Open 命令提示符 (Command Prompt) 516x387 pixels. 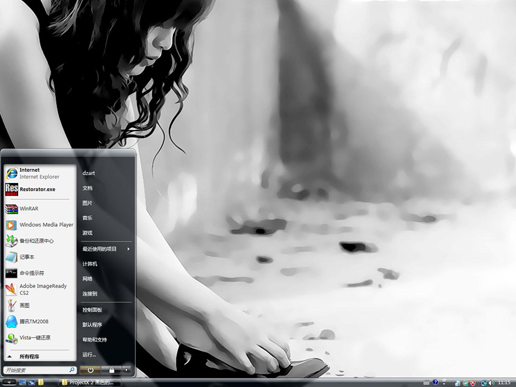pos(39,273)
